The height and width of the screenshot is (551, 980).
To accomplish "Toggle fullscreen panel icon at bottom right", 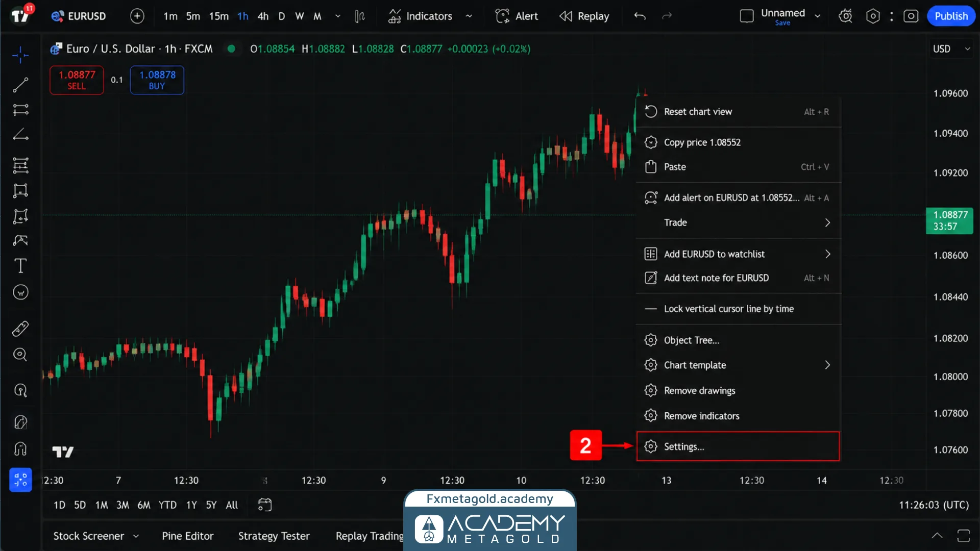I will (963, 536).
